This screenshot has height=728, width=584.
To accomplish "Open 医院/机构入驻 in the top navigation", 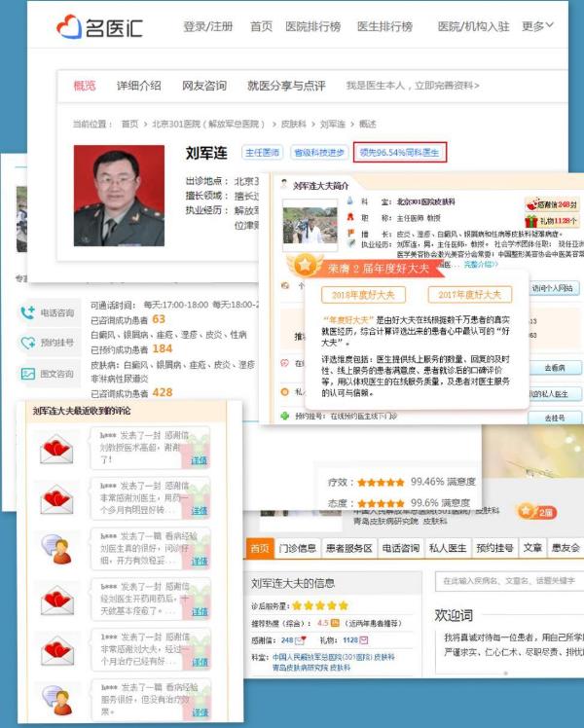I will click(473, 26).
